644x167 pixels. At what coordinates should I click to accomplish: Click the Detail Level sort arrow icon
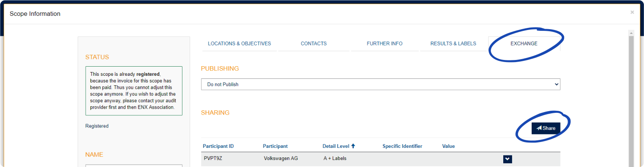(x=353, y=146)
